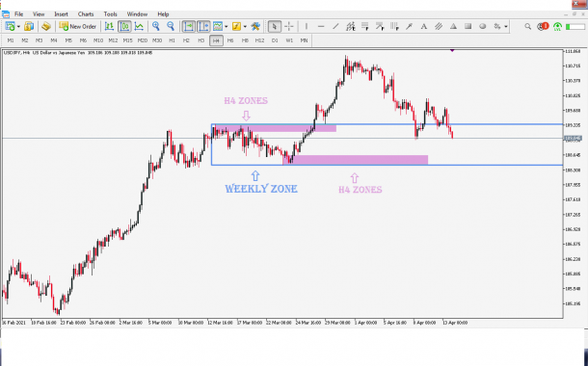Click the New Order button

pos(78,27)
